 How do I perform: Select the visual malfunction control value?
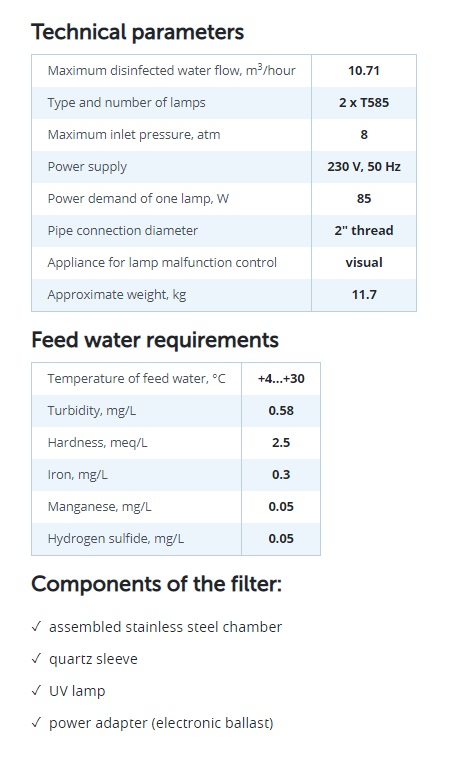point(364,263)
